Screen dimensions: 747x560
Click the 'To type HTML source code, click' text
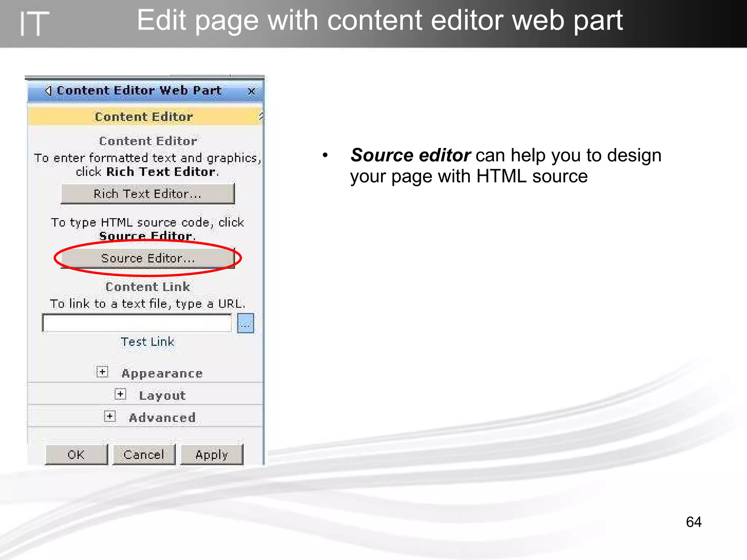(x=148, y=222)
